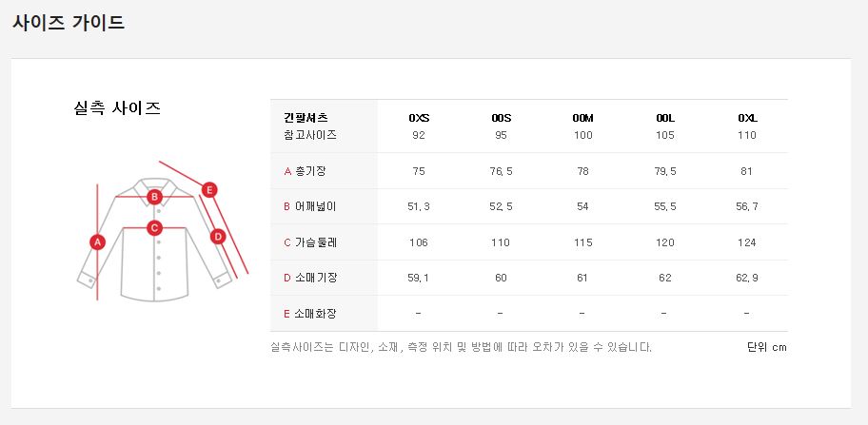Click the red D sleeve marker on the diagram
868x425 pixels.
[217, 236]
